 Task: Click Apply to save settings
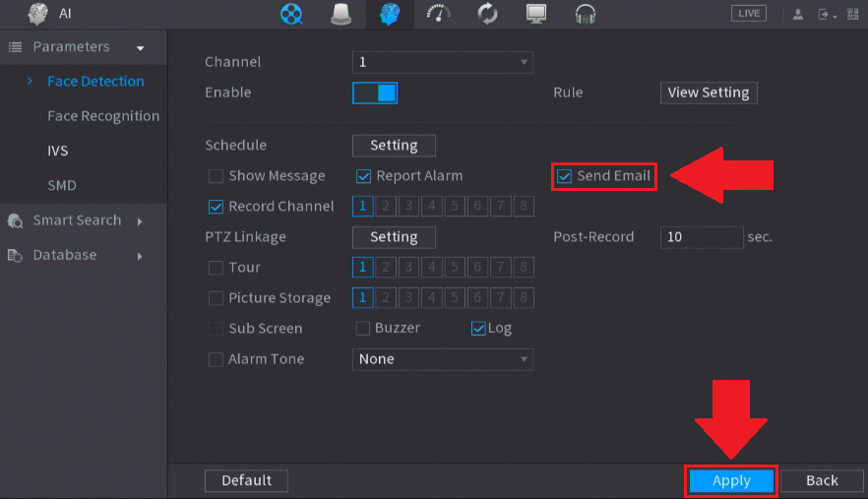pos(731,480)
